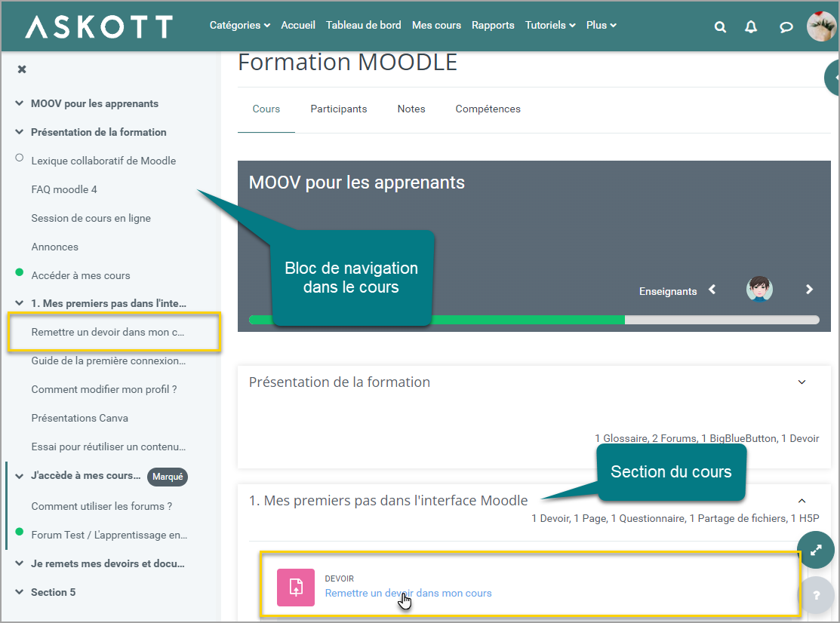Image resolution: width=840 pixels, height=623 pixels.
Task: Switch to the Cours tab
Action: (266, 109)
